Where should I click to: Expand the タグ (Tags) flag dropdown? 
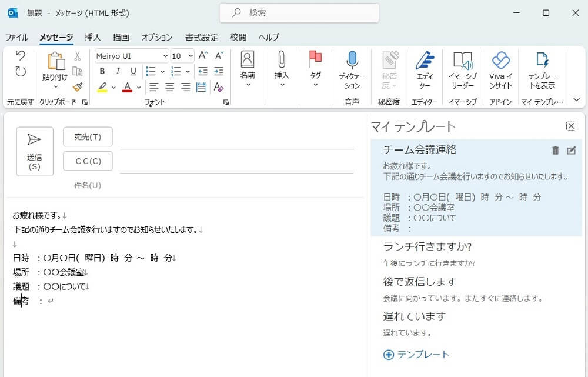coord(316,85)
